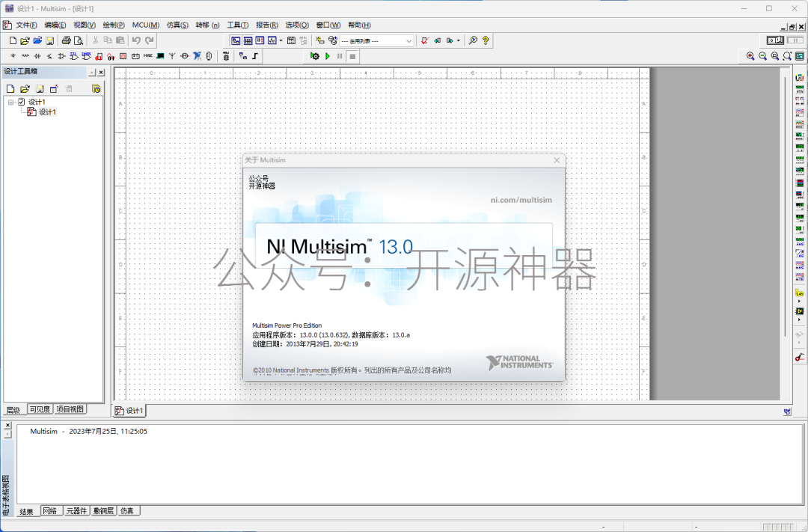Open the 文件(F) menu
The height and width of the screenshot is (532, 808).
[25, 25]
